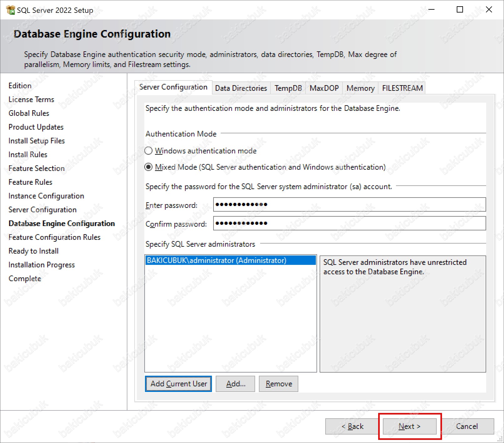Open the Memory tab
The height and width of the screenshot is (443, 504).
point(360,88)
